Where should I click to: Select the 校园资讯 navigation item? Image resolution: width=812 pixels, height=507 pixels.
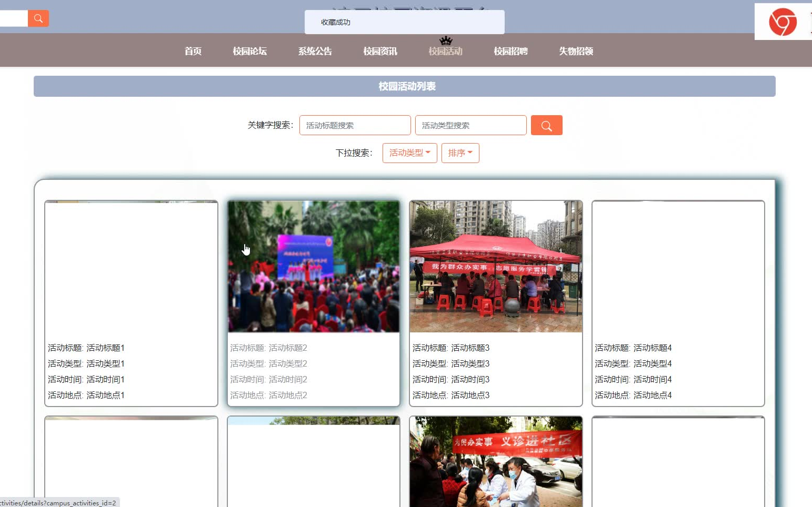coord(380,51)
